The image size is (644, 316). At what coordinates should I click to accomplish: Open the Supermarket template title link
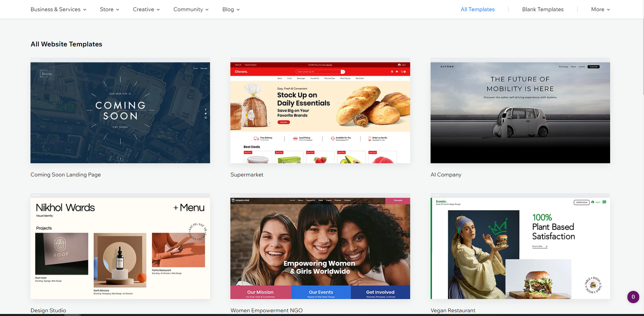click(x=247, y=175)
